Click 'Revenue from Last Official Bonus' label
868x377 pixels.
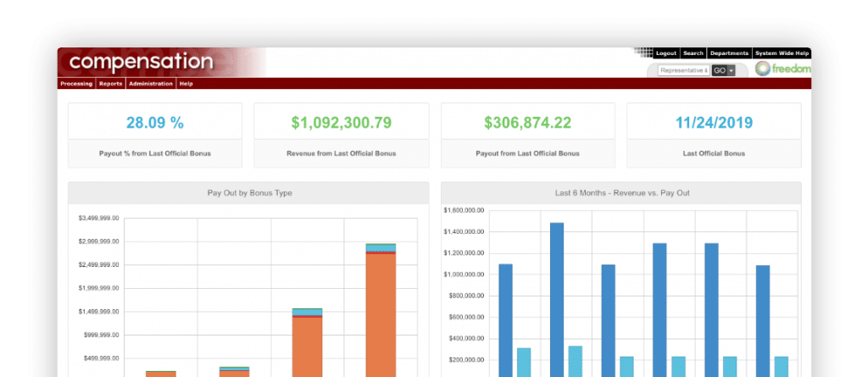point(342,153)
